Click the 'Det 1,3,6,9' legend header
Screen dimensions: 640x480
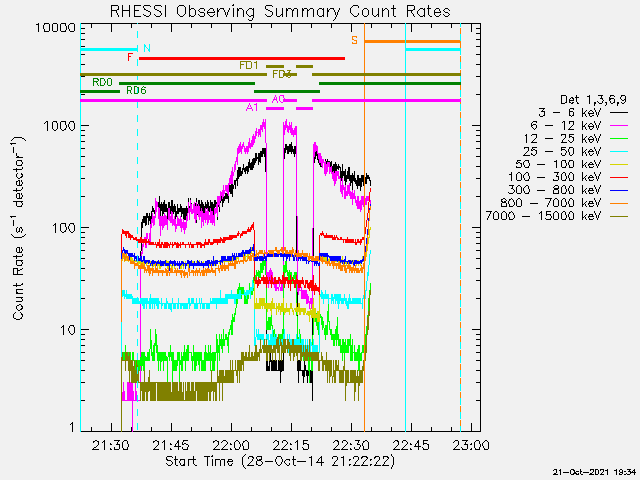click(593, 100)
